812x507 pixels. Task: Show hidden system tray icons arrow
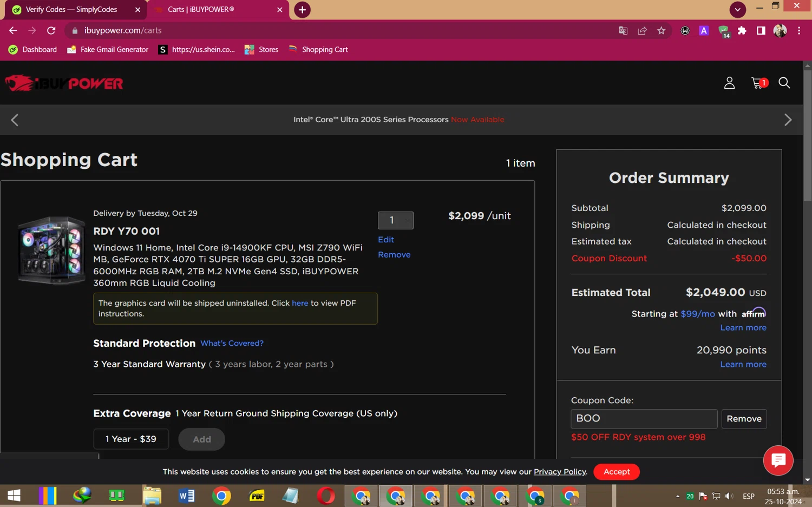[x=677, y=496]
